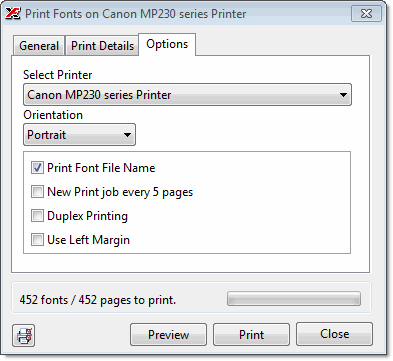Open the Select Printer dropdown
The width and height of the screenshot is (393, 361).
pos(187,95)
